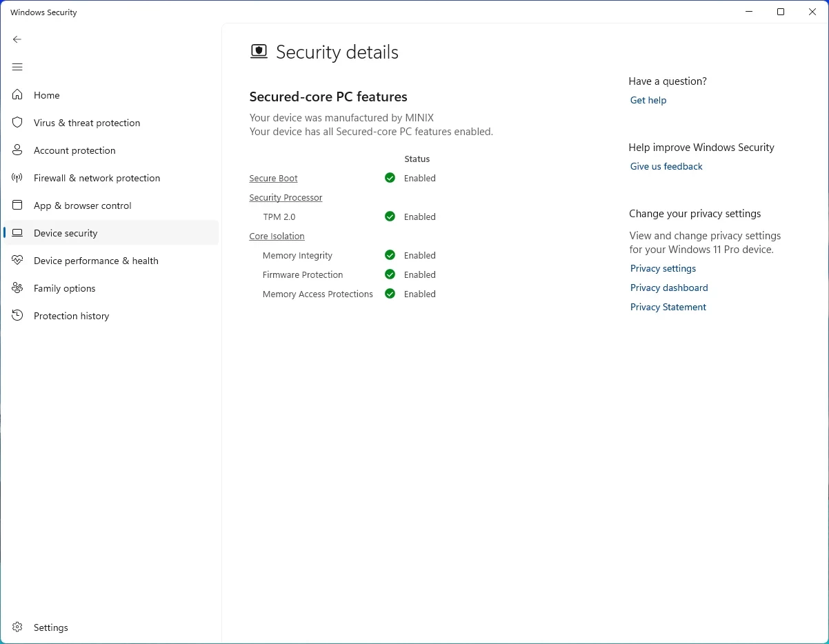Click the green check beside Firmware Protection
The height and width of the screenshot is (644, 829).
coord(390,274)
